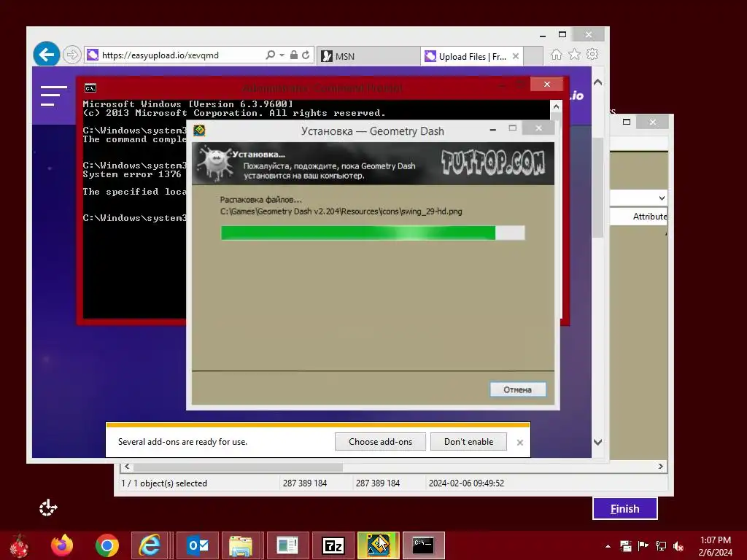Viewport: 747px width, 560px height.
Task: Click the Action Center flag tray icon
Action: point(643,545)
